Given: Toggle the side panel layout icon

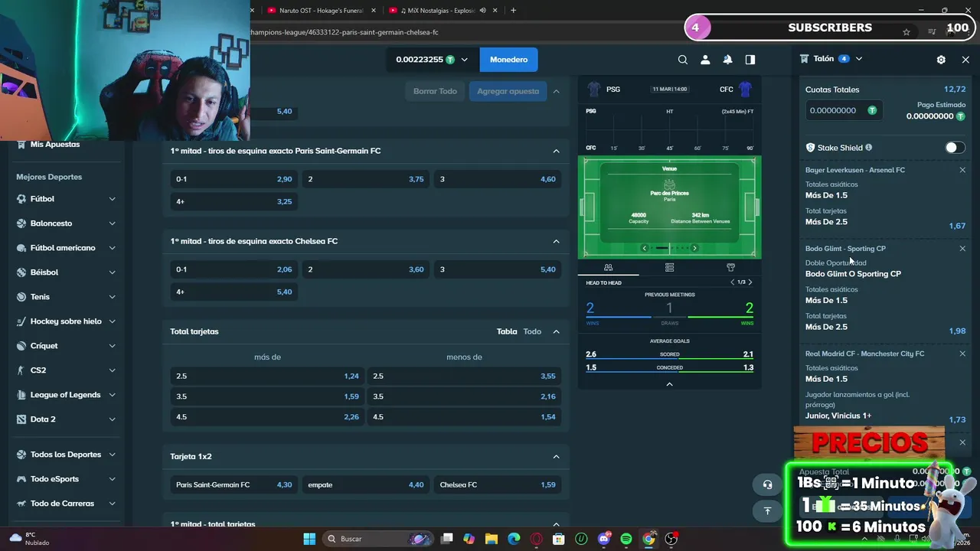Looking at the screenshot, I should pos(750,60).
